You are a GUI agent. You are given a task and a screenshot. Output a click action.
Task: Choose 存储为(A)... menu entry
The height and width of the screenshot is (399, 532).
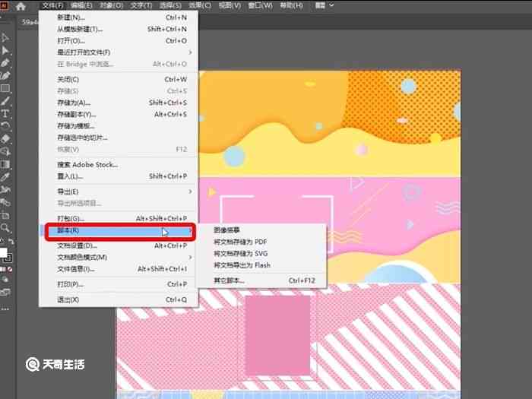119,103
